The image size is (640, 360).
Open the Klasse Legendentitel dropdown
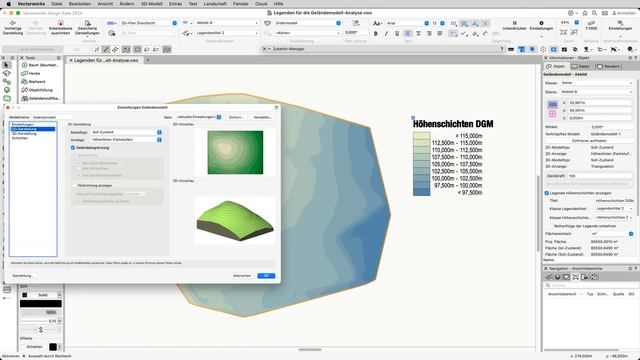(613, 209)
